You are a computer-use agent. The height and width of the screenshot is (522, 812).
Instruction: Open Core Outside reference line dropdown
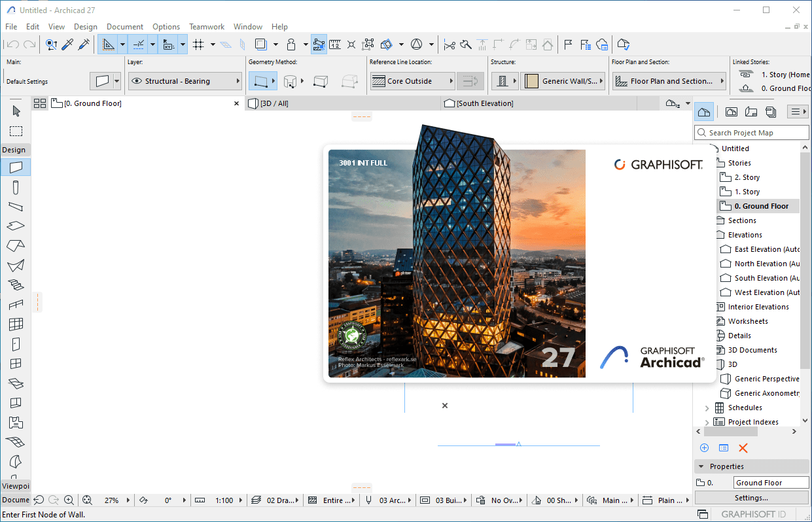[x=412, y=81]
